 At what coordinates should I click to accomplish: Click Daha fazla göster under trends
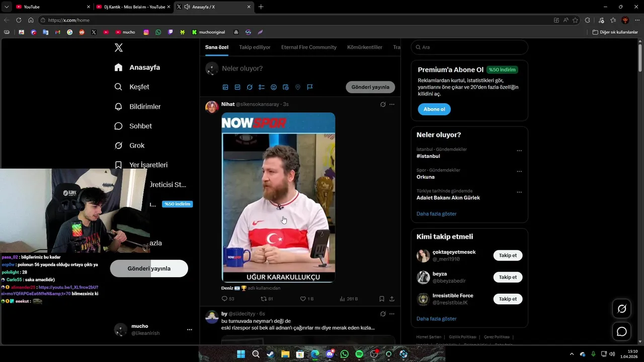[x=437, y=214]
